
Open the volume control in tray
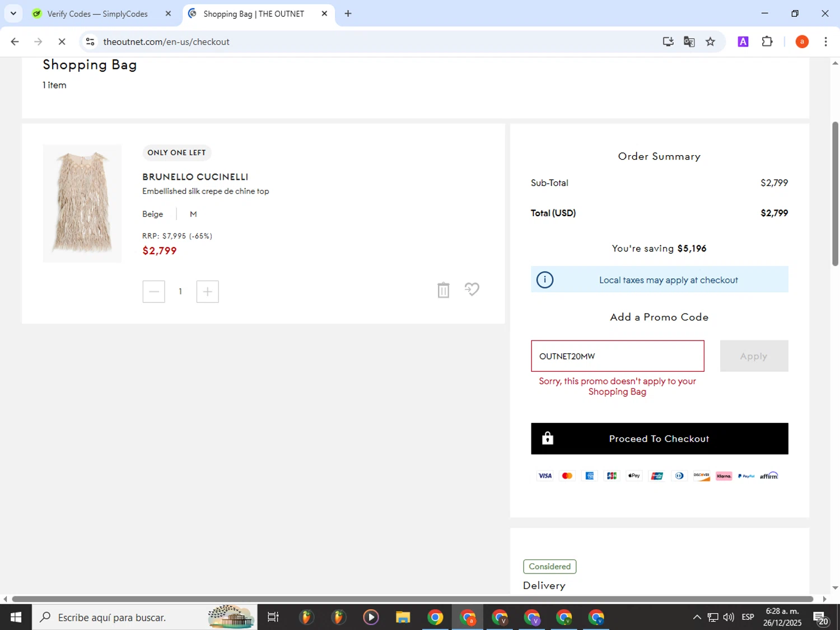728,617
